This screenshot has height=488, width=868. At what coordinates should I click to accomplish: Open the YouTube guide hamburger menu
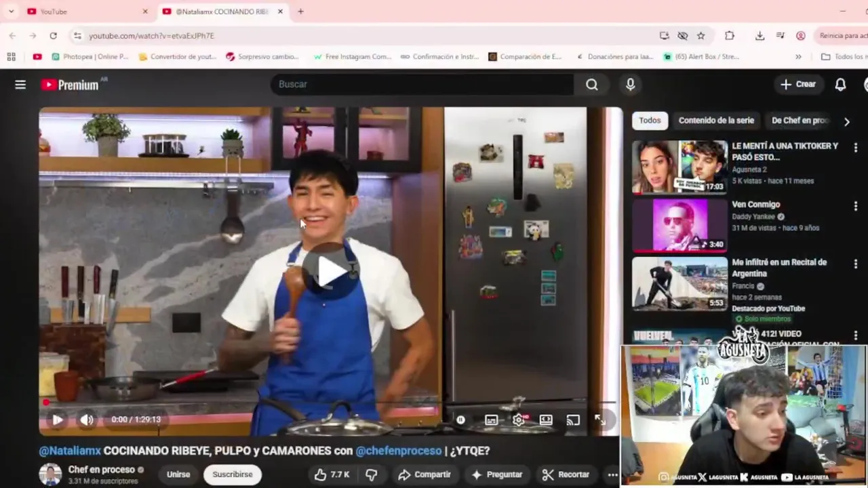tap(20, 85)
